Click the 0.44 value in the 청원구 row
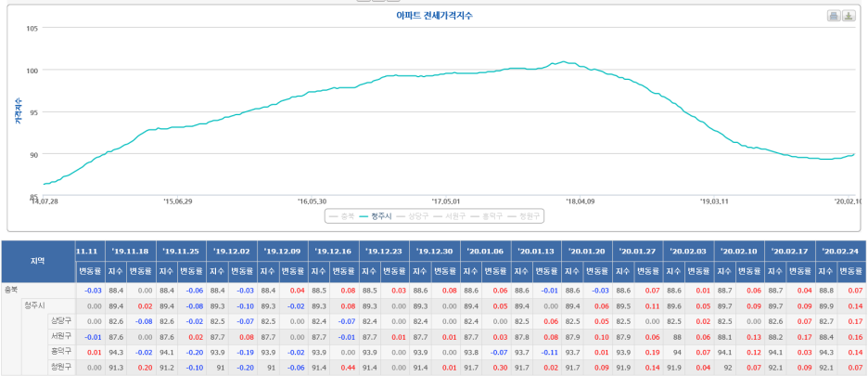Viewport: 868px width, 376px height. point(348,367)
